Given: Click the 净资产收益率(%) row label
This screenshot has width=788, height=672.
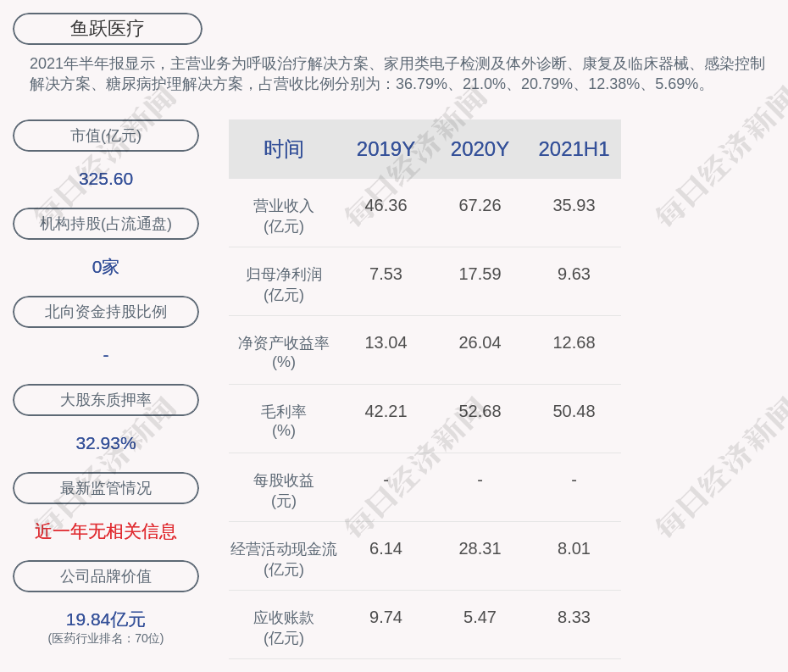Looking at the screenshot, I should pos(284,353).
